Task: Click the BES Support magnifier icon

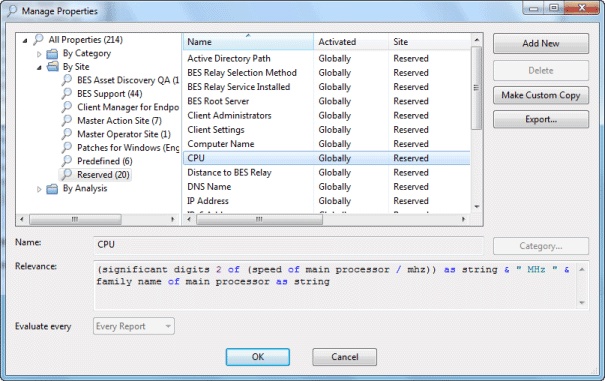Action: point(67,93)
